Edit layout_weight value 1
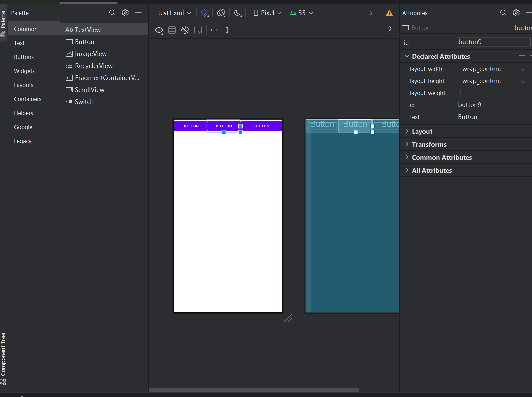 [460, 93]
